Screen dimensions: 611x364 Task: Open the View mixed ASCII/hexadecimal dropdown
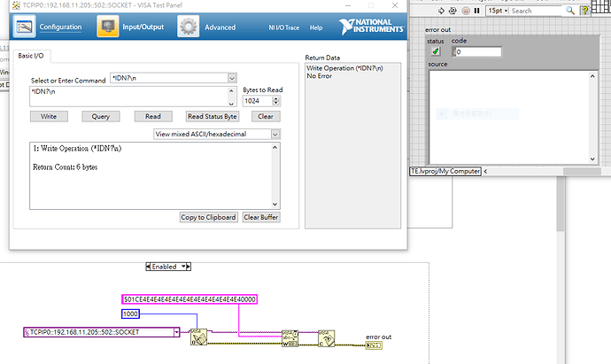[275, 134]
